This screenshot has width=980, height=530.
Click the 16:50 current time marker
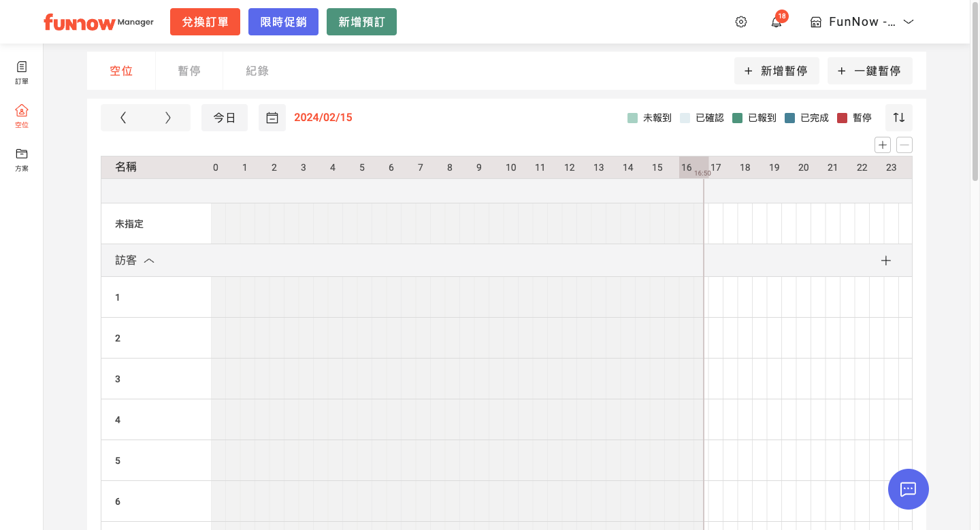click(x=703, y=173)
